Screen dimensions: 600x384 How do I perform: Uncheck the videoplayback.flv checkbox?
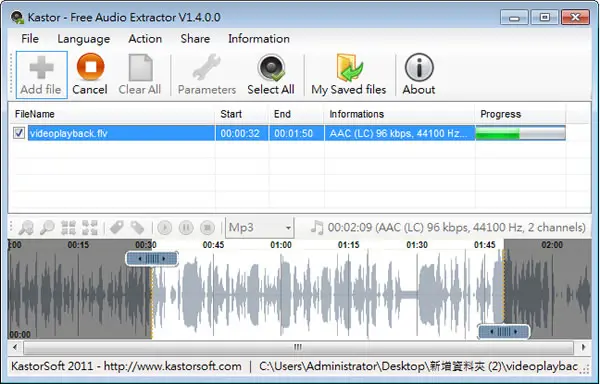[x=19, y=133]
